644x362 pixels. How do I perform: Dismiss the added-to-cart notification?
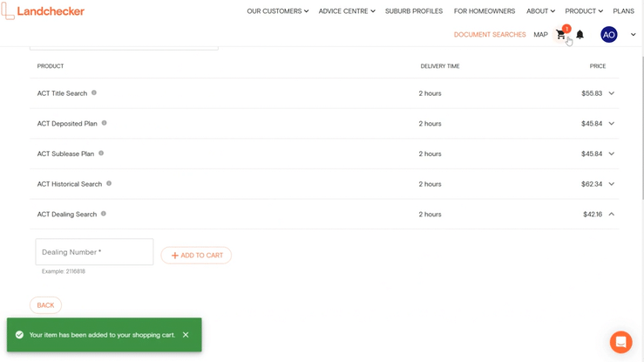tap(186, 335)
